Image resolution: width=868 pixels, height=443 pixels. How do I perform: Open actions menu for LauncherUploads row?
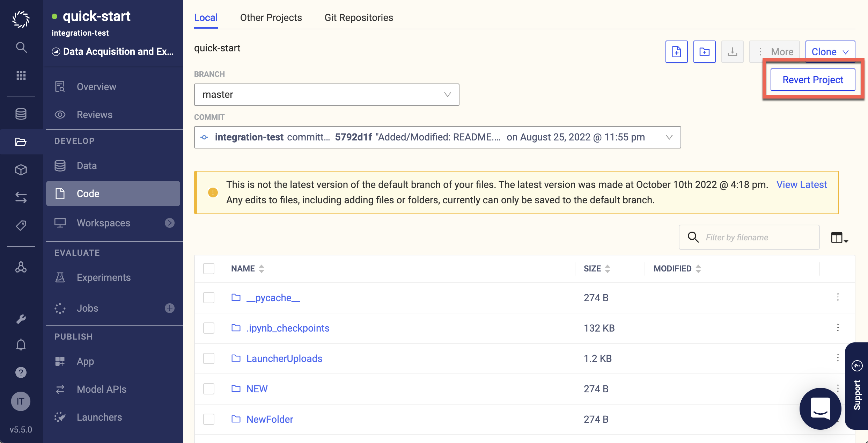(x=838, y=358)
